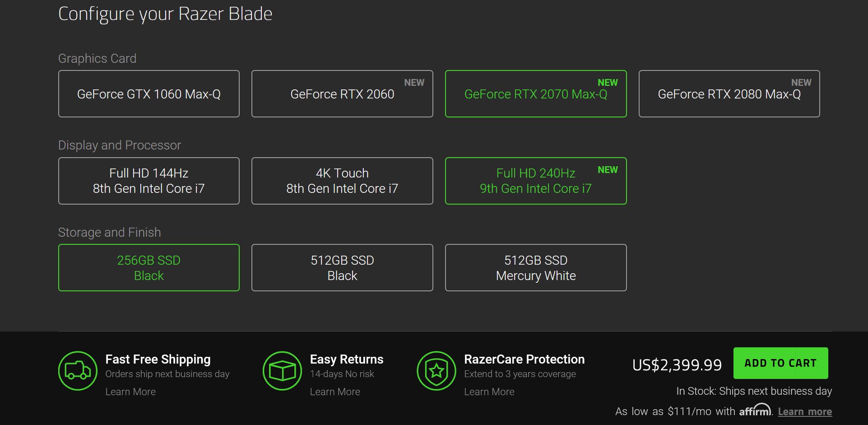Pick the GeForce RTX 2080 Max-Q option
Screen dimensions: 868x425
point(729,94)
